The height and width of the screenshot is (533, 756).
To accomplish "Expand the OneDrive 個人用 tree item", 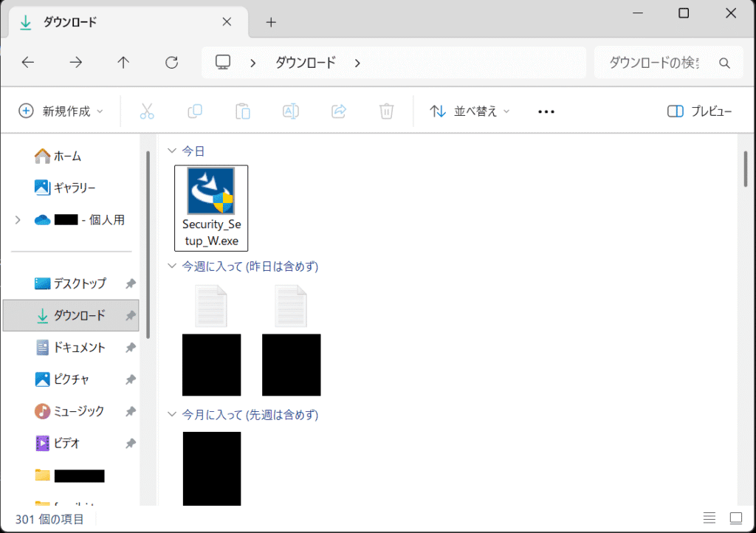I will tap(16, 219).
